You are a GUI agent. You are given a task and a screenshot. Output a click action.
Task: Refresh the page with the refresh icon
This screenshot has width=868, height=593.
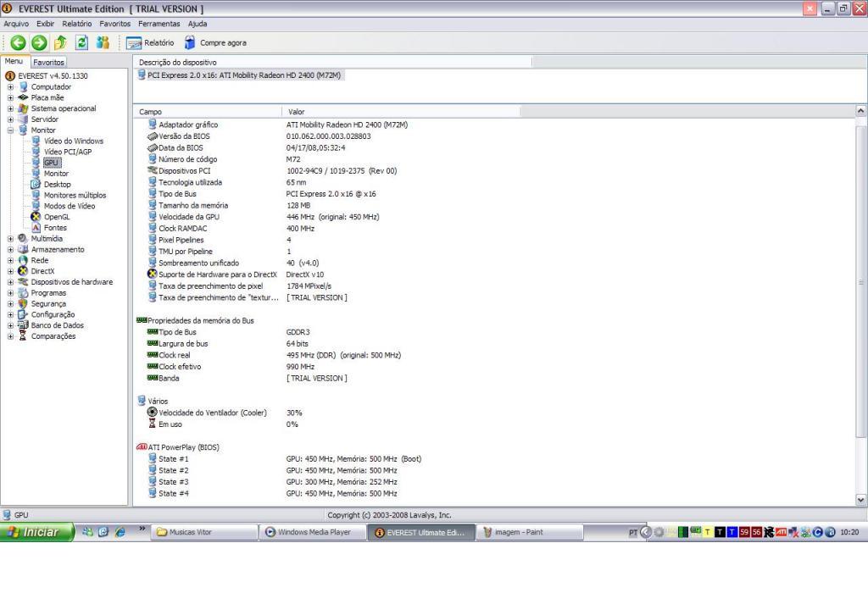tap(82, 42)
